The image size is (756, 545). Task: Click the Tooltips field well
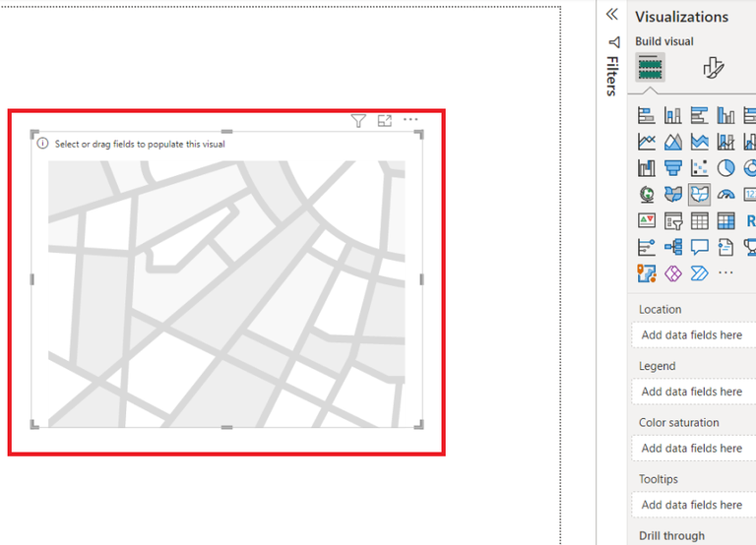click(694, 505)
